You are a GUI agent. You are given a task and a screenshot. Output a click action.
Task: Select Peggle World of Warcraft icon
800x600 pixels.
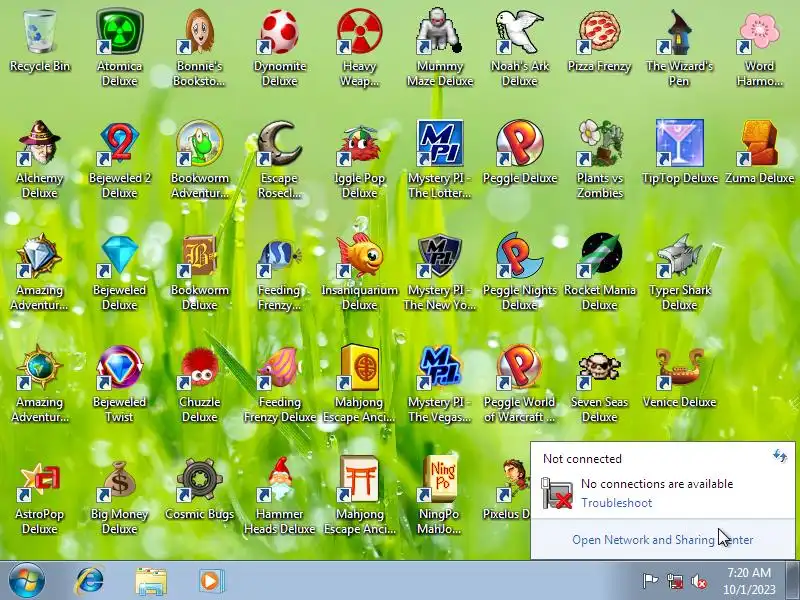(519, 367)
